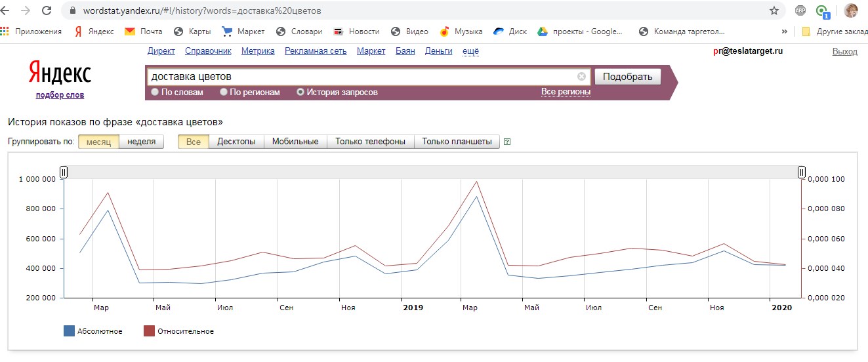The height and width of the screenshot is (362, 868).
Task: Grab the left chart range slider handle
Action: pyautogui.click(x=64, y=172)
